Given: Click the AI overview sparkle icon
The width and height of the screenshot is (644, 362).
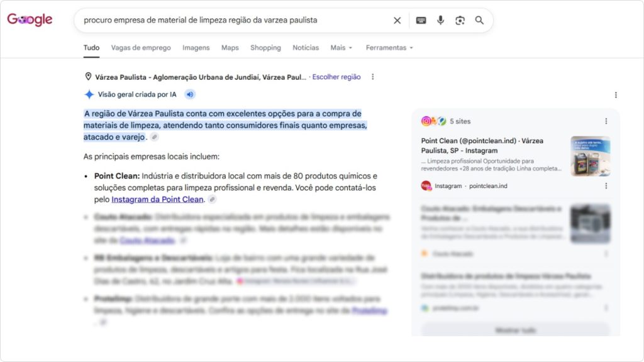Looking at the screenshot, I should [89, 94].
